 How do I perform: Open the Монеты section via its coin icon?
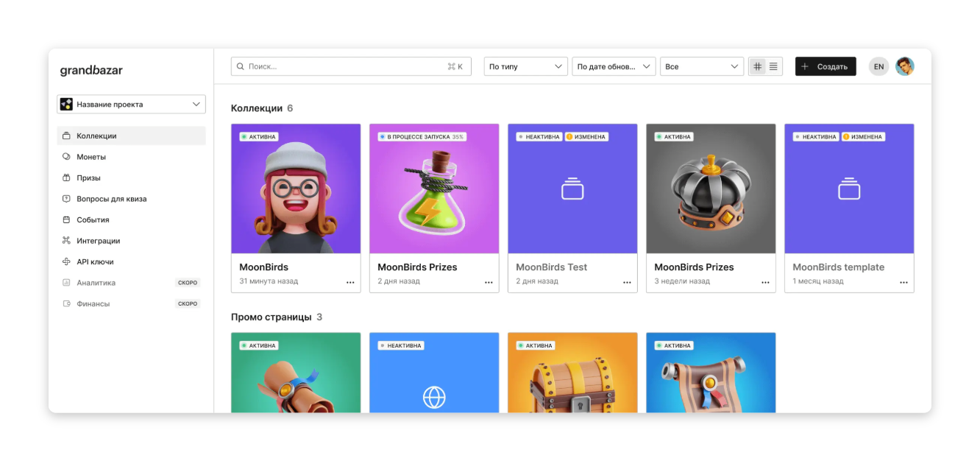[66, 157]
